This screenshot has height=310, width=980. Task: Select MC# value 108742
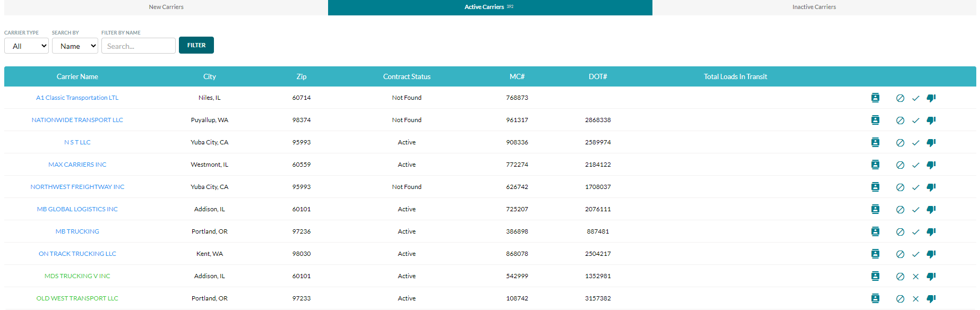pyautogui.click(x=517, y=298)
